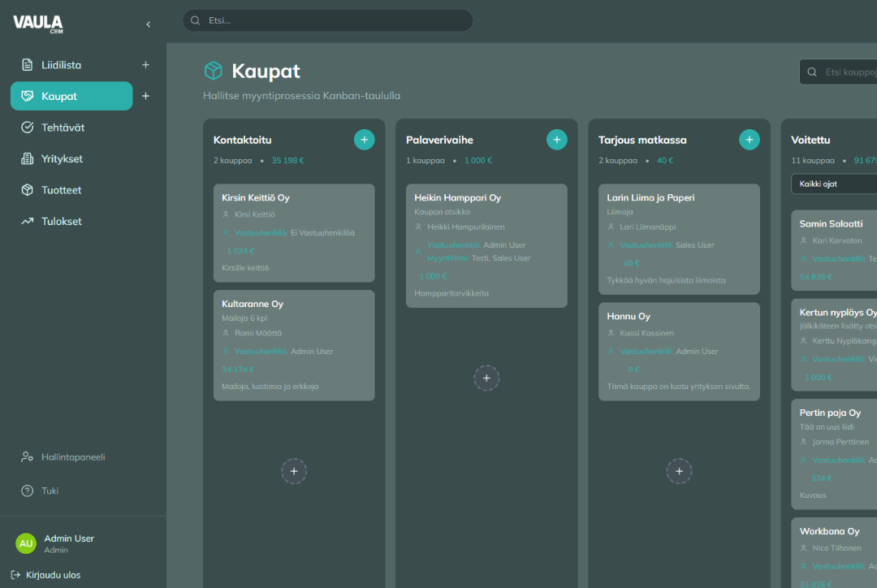Screen dimensions: 877x588
Task: Click the AU Admin User avatar
Action: [26, 543]
